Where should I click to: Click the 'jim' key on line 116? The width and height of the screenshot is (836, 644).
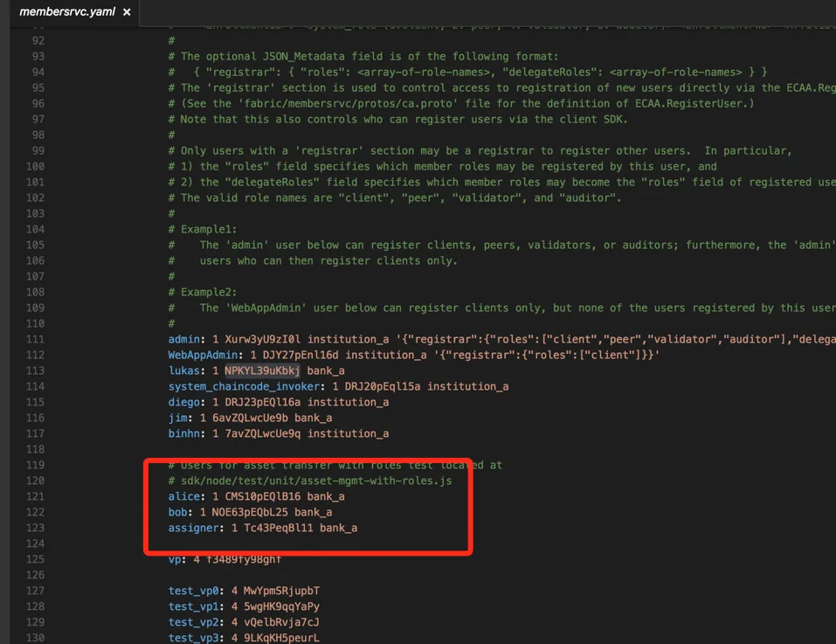(177, 418)
